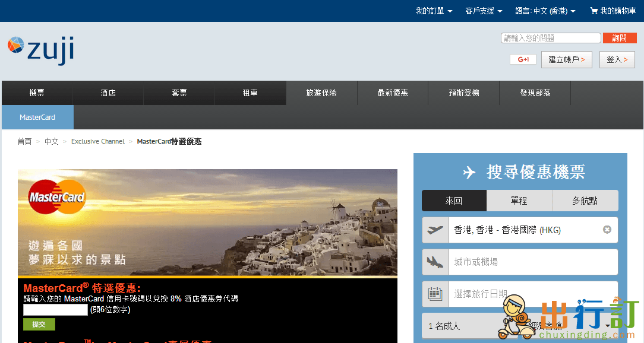Click the zuji logo
The width and height of the screenshot is (644, 343).
(x=40, y=50)
